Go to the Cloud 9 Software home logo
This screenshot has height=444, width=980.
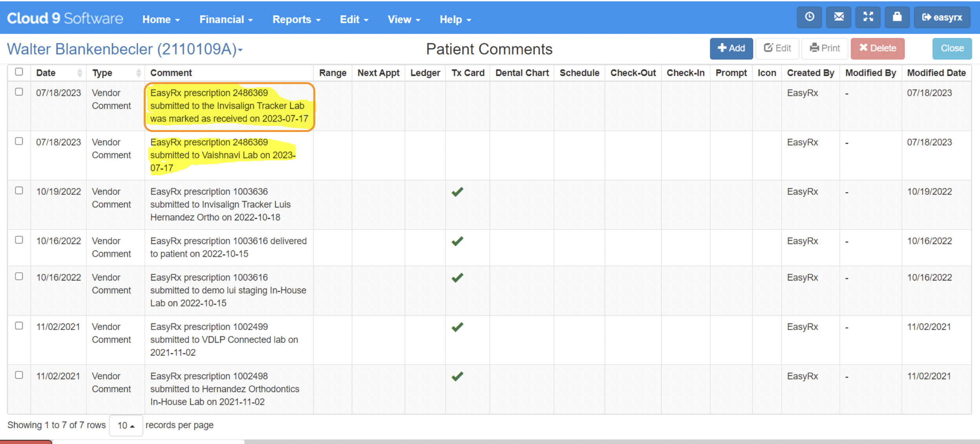[x=65, y=18]
